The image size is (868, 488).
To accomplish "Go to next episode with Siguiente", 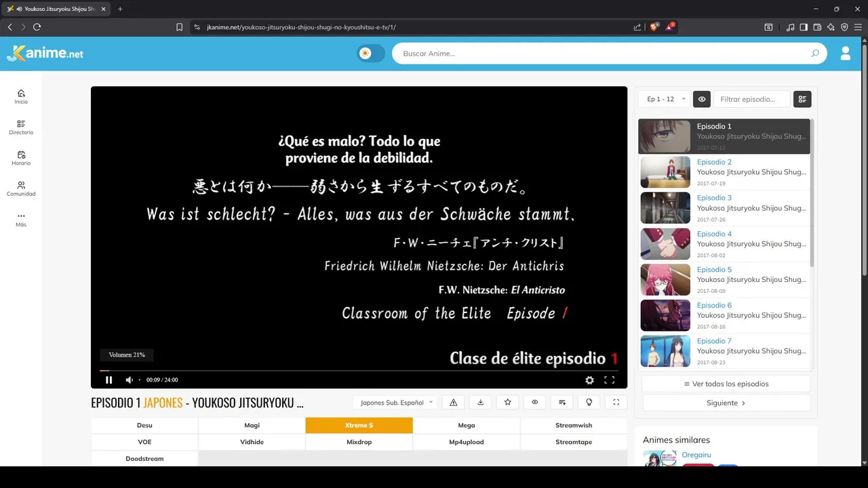I will coord(726,403).
